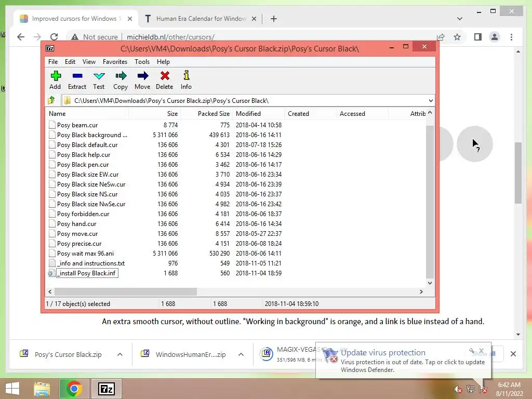Click the 7-Zip taskbar icon
This screenshot has height=399, width=532.
tap(106, 389)
